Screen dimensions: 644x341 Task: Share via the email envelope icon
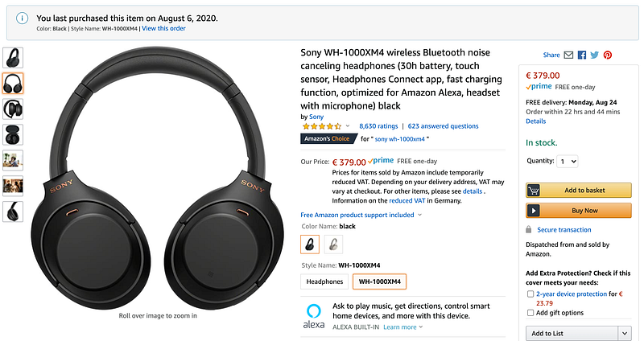(568, 55)
